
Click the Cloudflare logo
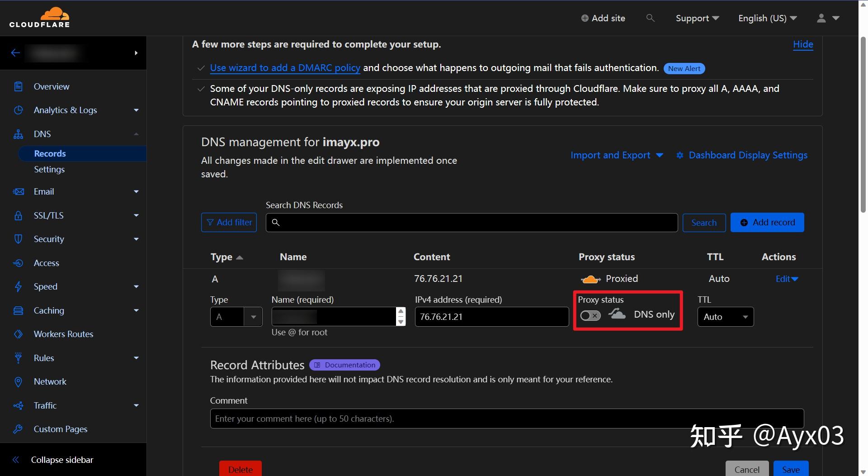[39, 17]
